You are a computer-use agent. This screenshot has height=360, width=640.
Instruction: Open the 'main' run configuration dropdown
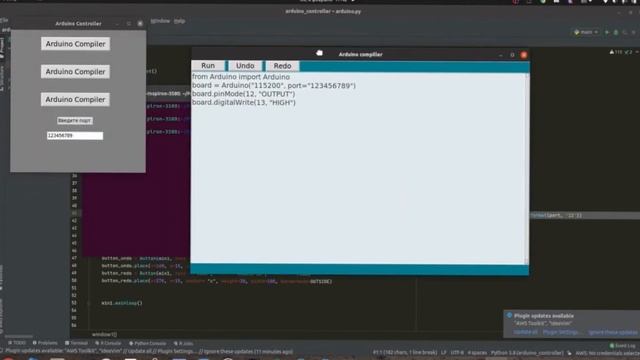(586, 32)
